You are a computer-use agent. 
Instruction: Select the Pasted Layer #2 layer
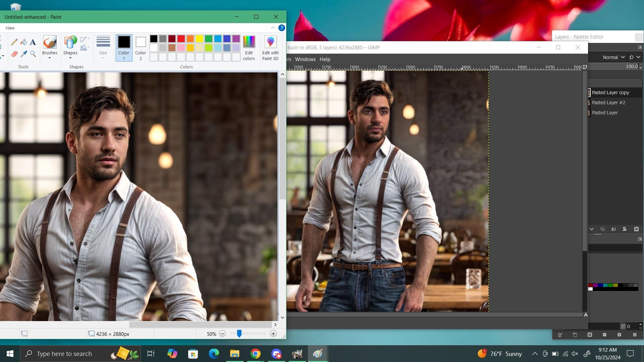(608, 103)
